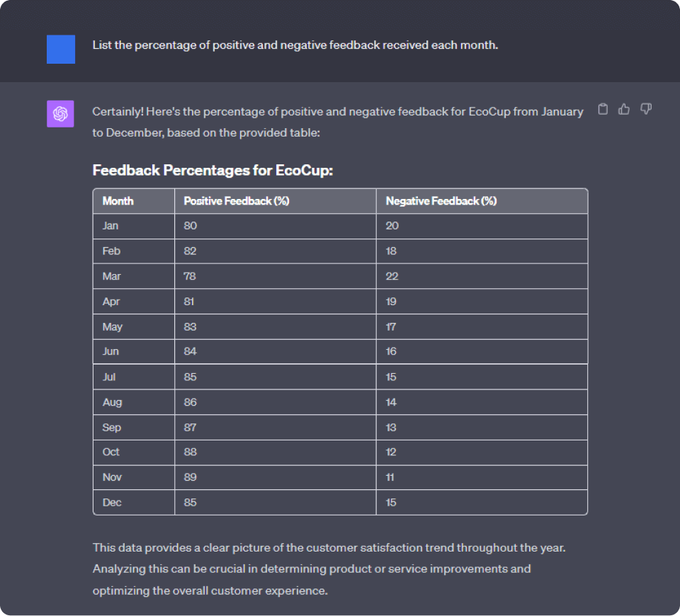Click Nov negative value 11
Image resolution: width=680 pixels, height=616 pixels.
(390, 477)
